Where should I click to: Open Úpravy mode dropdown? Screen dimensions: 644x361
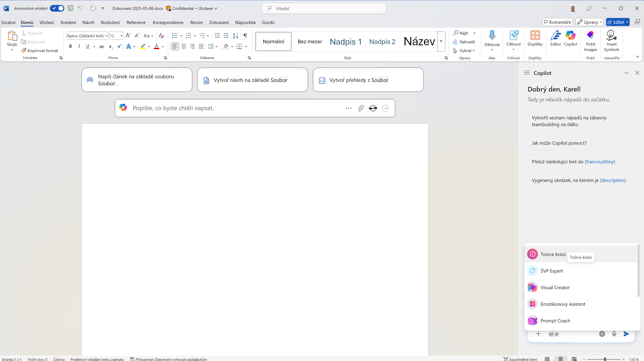(x=590, y=22)
